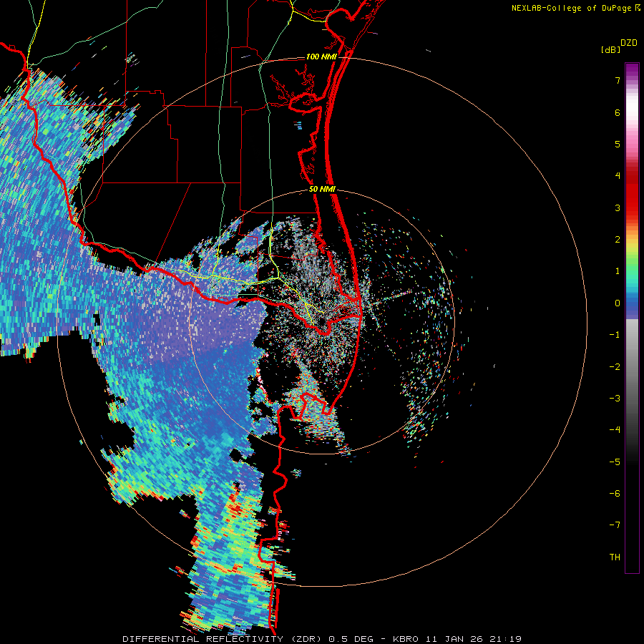Screen dimensions: 644x644
Task: Click the -4 value on color scale
Action: [615, 429]
